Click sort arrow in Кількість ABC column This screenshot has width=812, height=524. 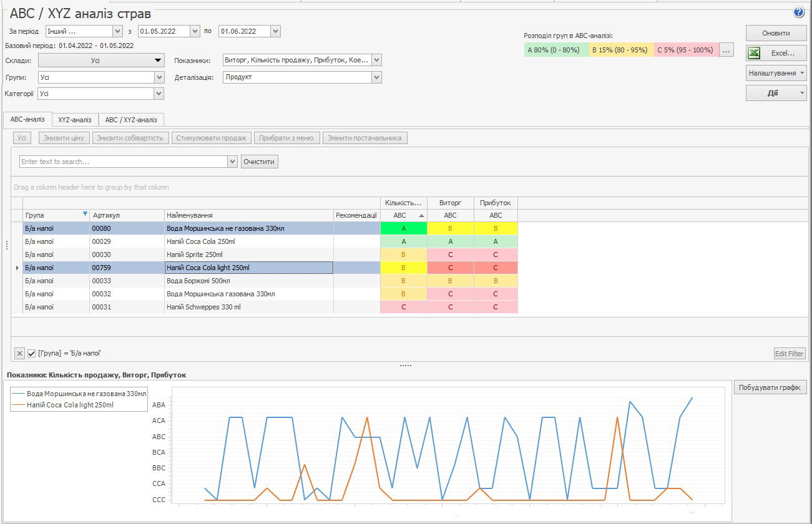tap(421, 215)
